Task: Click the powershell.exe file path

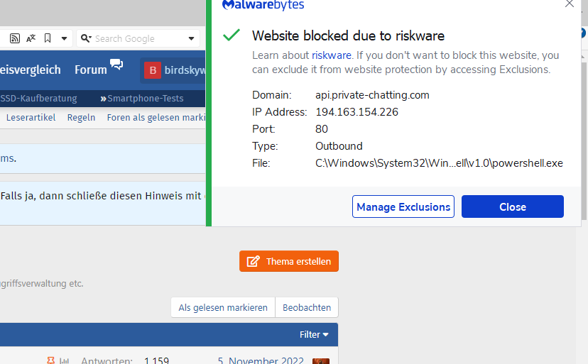Action: tap(439, 163)
